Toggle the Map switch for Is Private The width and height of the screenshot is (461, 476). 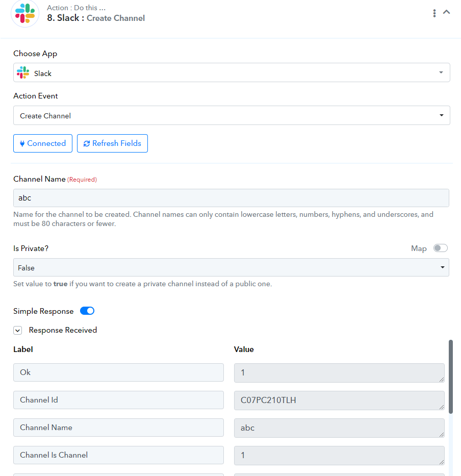(441, 248)
